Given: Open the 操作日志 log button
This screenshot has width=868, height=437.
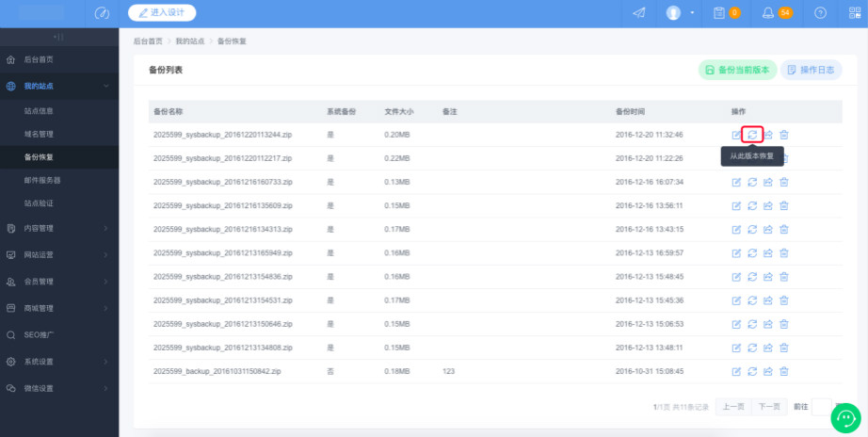Looking at the screenshot, I should [811, 70].
